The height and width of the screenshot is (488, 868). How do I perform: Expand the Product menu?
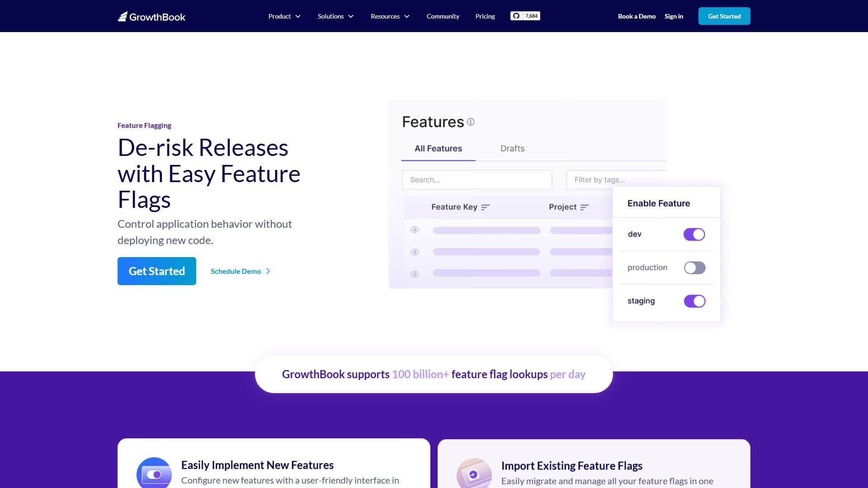click(x=284, y=16)
